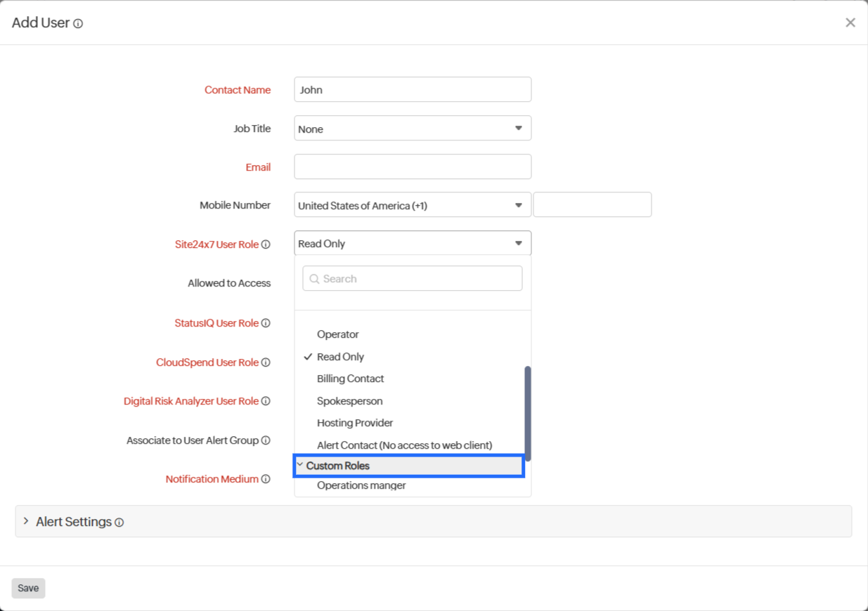The width and height of the screenshot is (868, 611).
Task: Open the Job Title dropdown
Action: pos(413,129)
